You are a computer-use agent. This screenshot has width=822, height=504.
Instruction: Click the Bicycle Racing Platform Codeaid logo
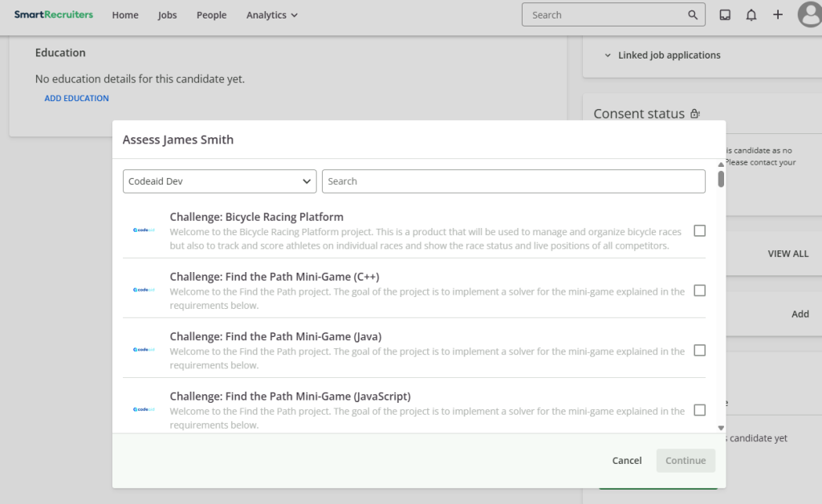point(144,230)
